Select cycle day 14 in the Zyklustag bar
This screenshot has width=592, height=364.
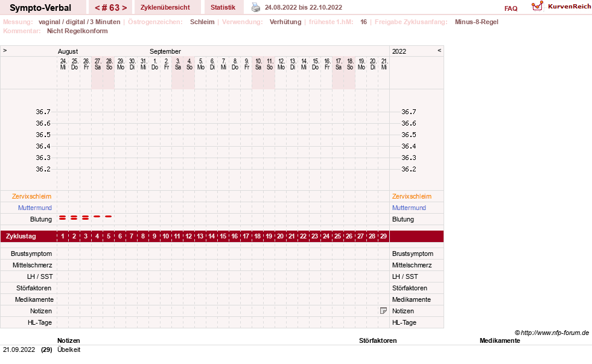pyautogui.click(x=211, y=236)
